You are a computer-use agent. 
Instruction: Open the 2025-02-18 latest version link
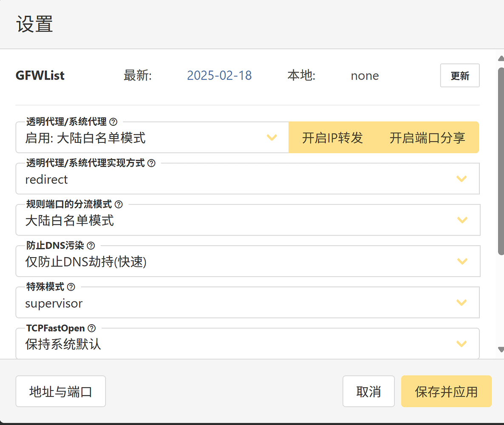coord(219,76)
